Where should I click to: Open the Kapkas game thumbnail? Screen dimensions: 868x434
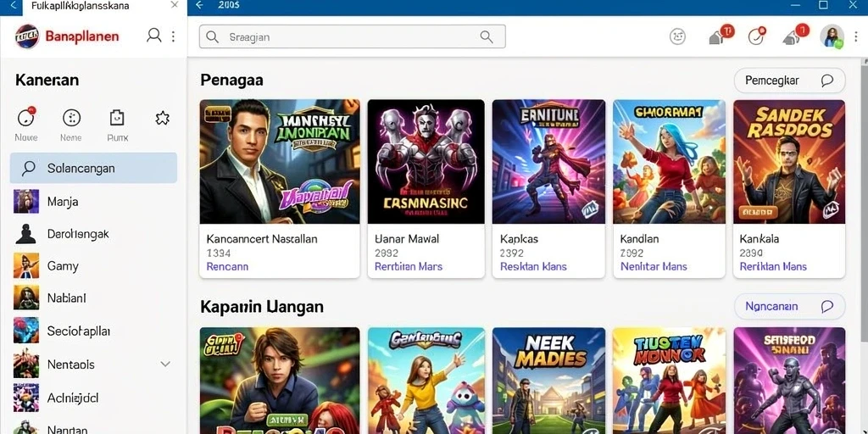[548, 162]
